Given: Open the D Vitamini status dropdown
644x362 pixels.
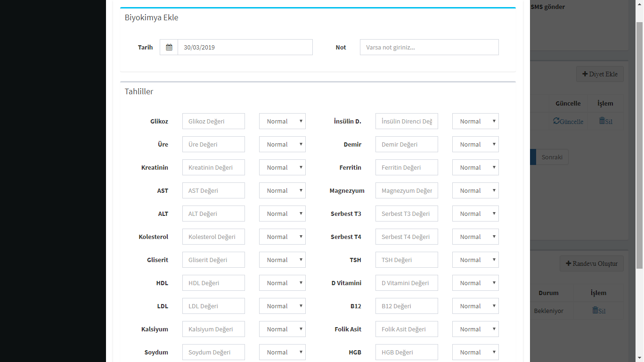Looking at the screenshot, I should coord(475,283).
